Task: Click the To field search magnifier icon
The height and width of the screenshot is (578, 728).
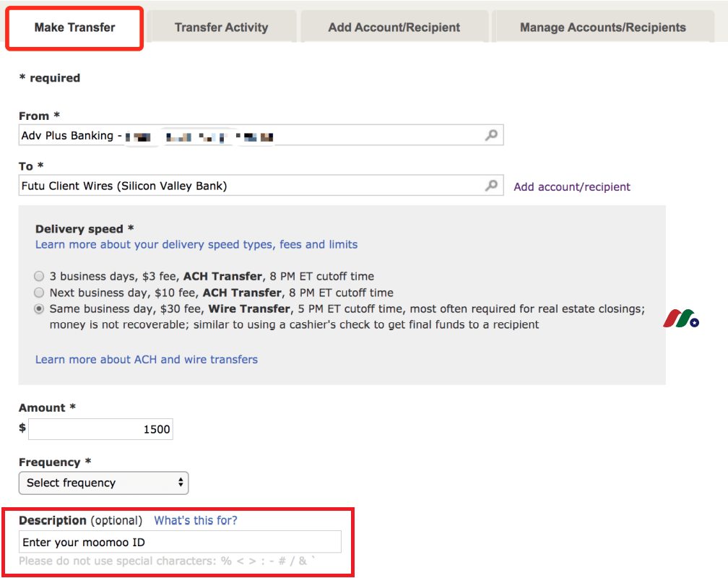Action: point(491,186)
